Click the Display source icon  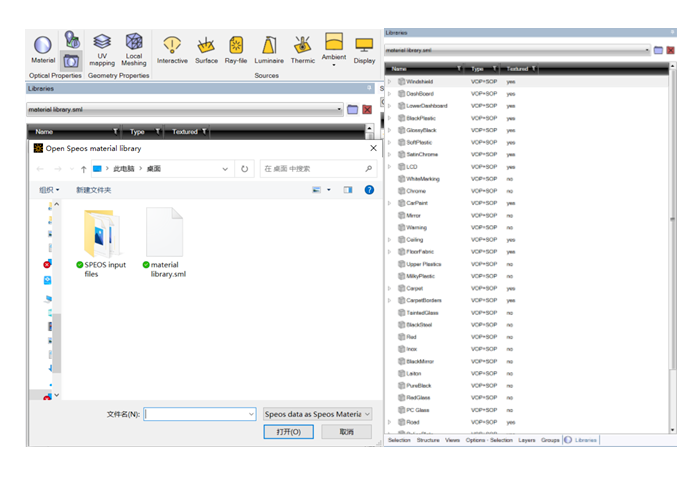364,48
